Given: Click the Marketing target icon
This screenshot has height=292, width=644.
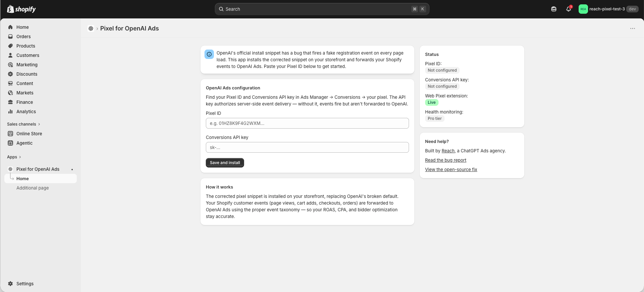Looking at the screenshot, I should click(10, 65).
